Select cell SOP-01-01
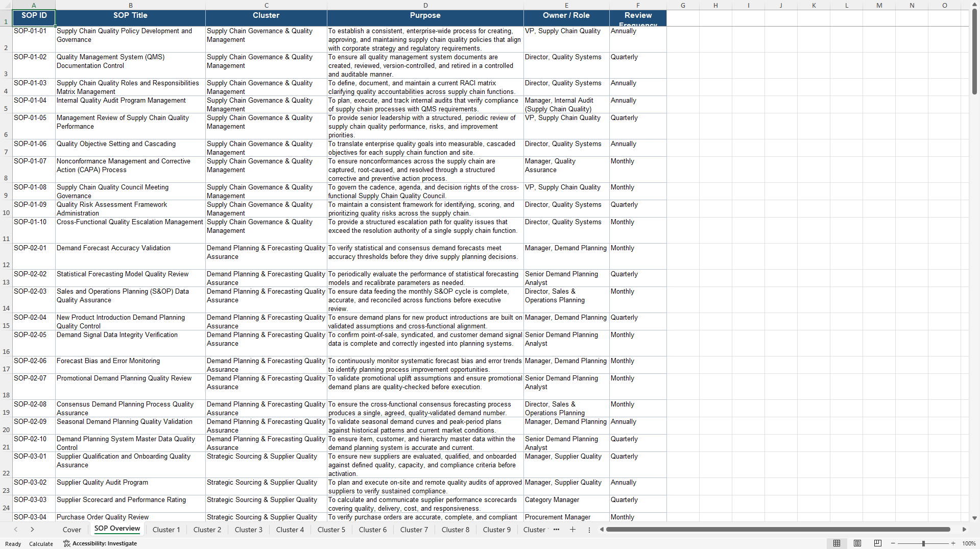980x549 pixels. [x=34, y=39]
